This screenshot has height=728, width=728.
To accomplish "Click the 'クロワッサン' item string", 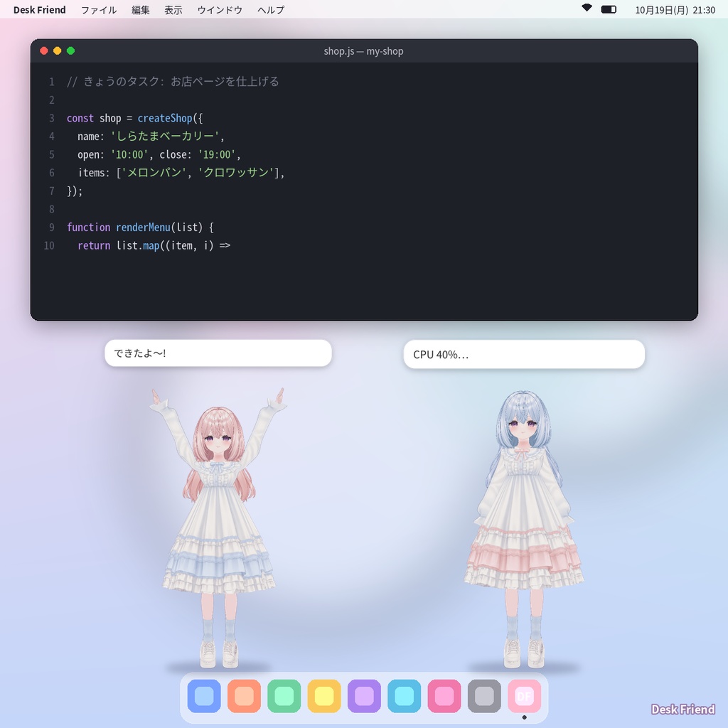I will coord(236,173).
